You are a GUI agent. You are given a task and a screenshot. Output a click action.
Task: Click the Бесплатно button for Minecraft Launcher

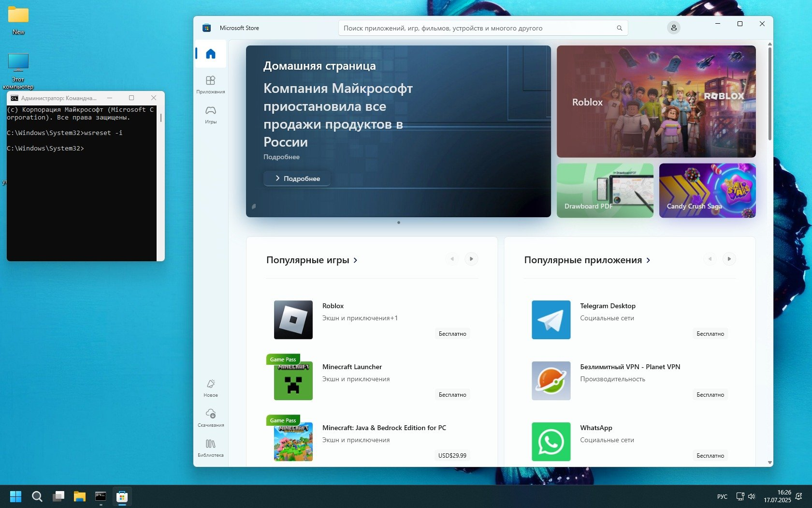coord(452,395)
